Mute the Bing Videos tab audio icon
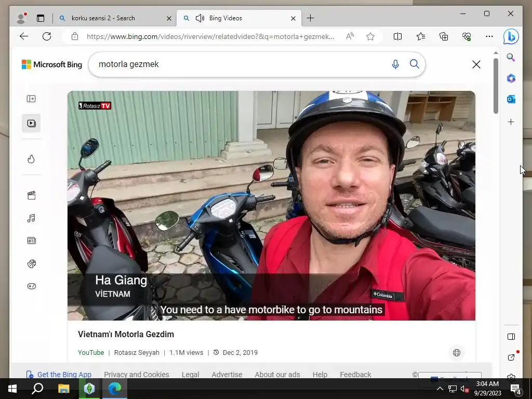The image size is (532, 399). point(200,18)
